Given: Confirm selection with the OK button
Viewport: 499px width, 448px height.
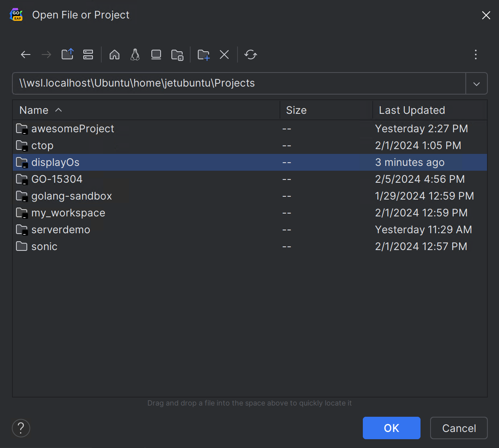Looking at the screenshot, I should [x=391, y=428].
